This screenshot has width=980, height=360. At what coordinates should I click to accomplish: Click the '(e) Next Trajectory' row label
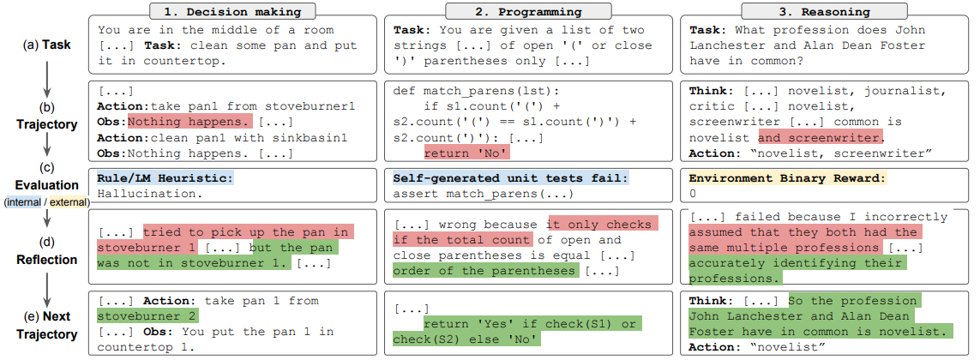(x=47, y=324)
